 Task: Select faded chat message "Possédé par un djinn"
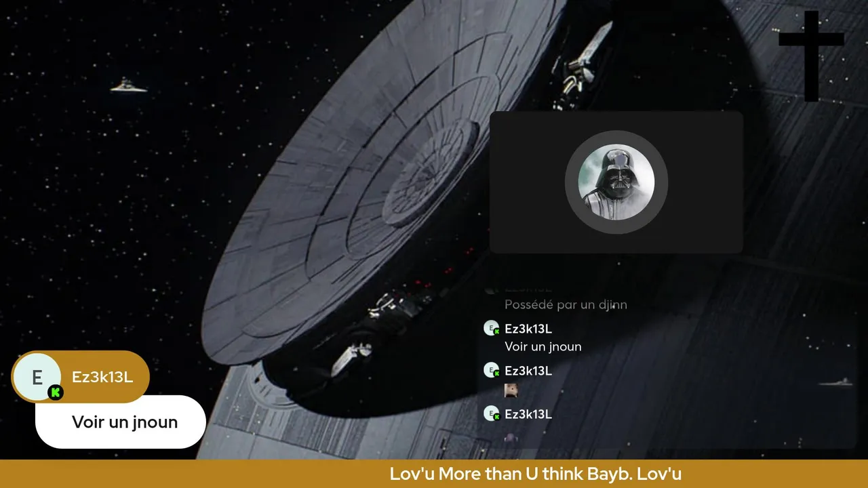pyautogui.click(x=566, y=305)
